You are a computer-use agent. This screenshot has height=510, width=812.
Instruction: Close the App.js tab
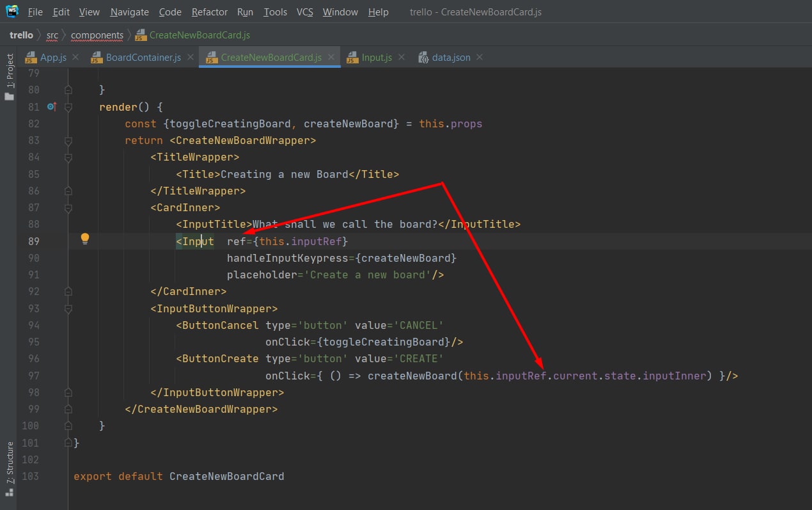75,57
